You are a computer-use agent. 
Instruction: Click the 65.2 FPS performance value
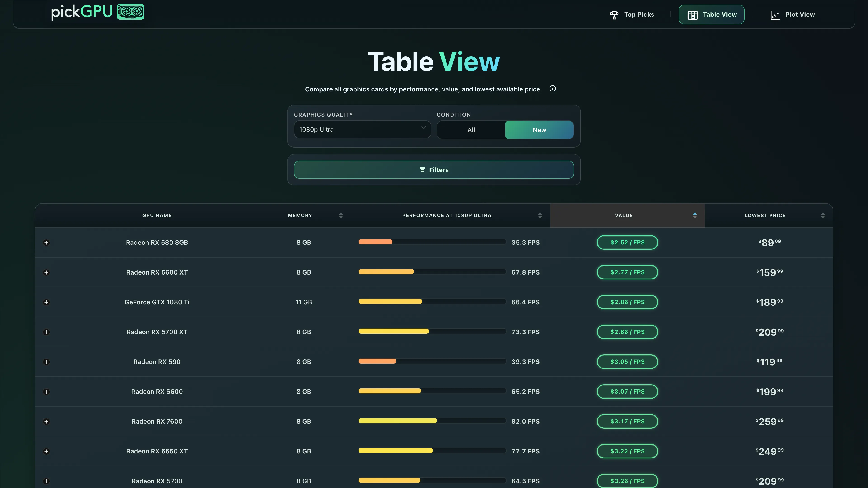(525, 391)
